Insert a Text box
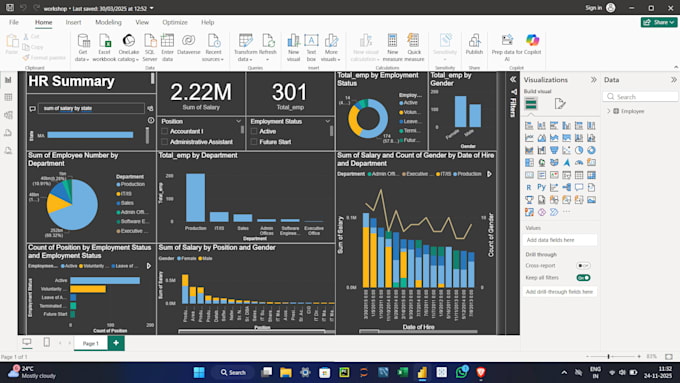 point(311,47)
